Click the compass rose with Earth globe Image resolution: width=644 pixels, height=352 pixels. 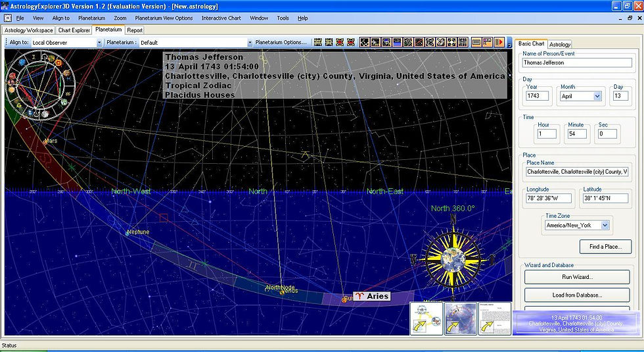pos(453,259)
